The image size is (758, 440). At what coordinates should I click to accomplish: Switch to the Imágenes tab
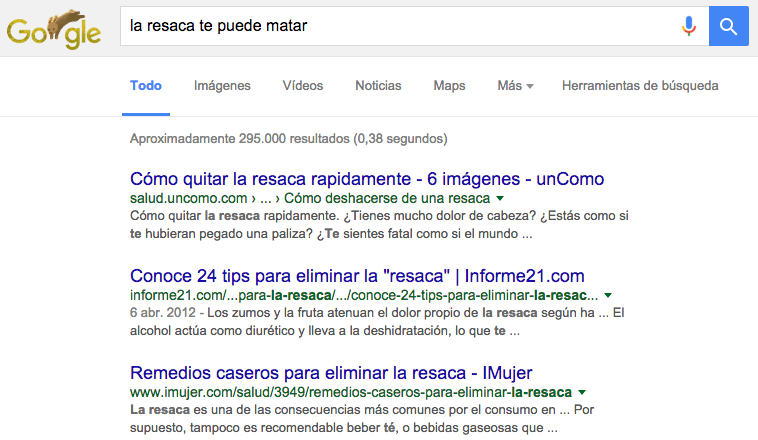coord(222,86)
